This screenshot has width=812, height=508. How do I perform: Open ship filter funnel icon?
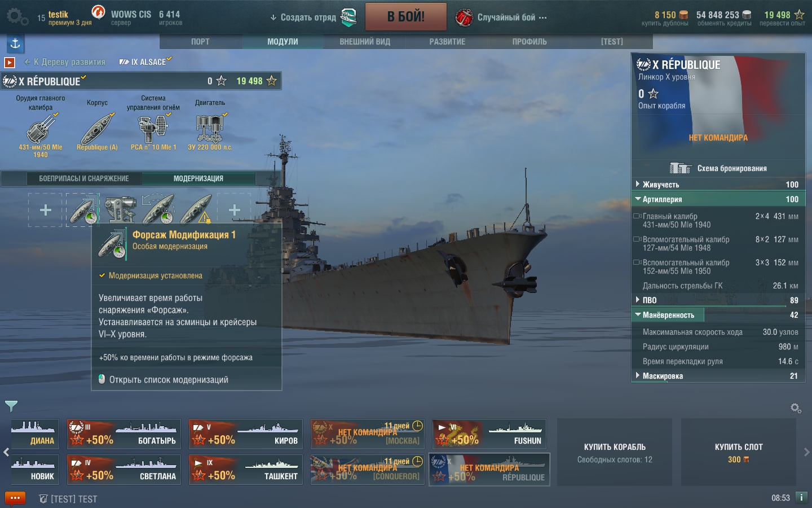(11, 405)
